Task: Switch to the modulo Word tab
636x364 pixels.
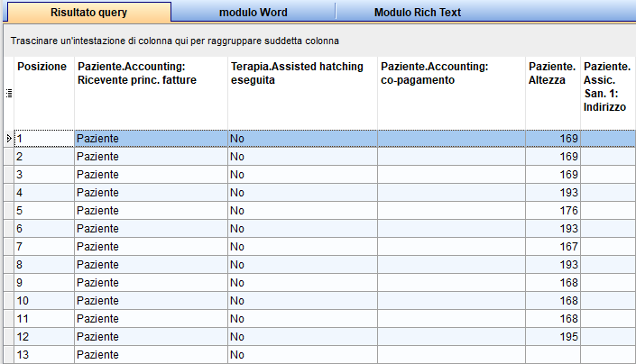Action: 253,12
